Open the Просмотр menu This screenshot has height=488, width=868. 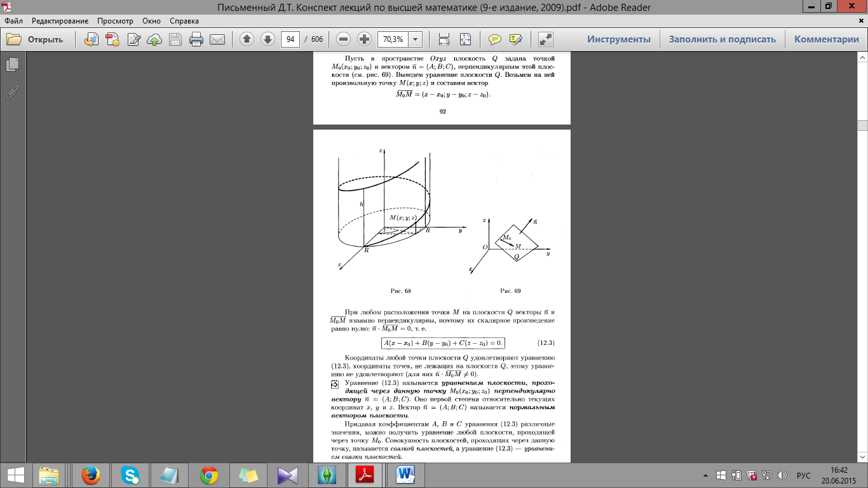(115, 21)
